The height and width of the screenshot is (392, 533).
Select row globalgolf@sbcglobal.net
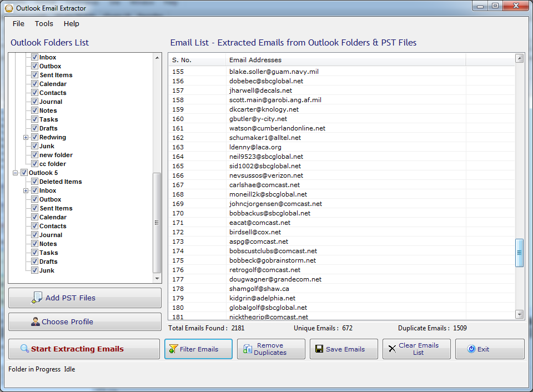tap(341, 308)
